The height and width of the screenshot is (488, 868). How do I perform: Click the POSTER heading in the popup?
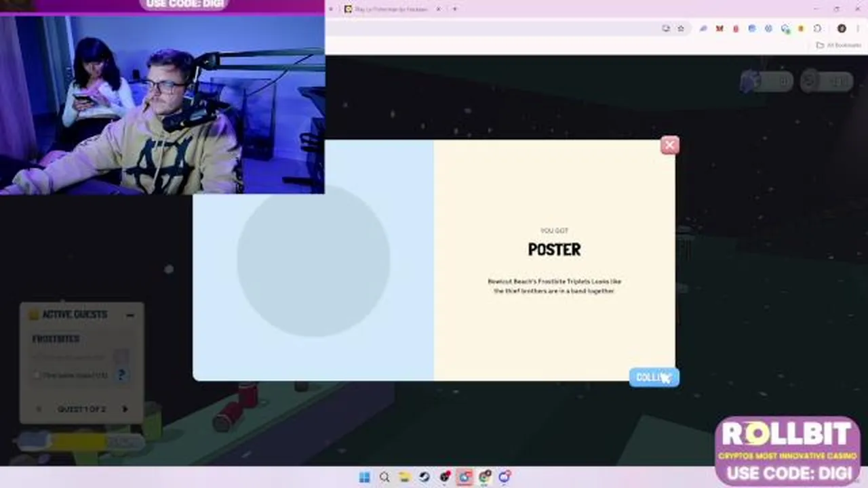tap(554, 249)
